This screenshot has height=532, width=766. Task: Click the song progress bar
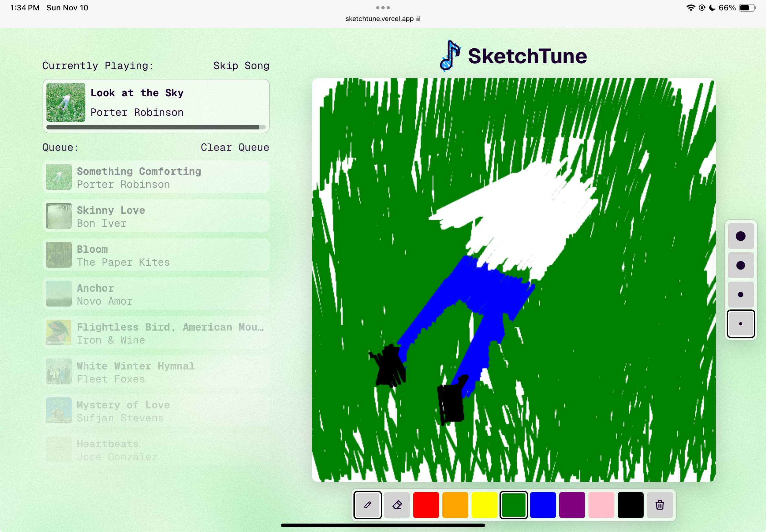click(156, 127)
